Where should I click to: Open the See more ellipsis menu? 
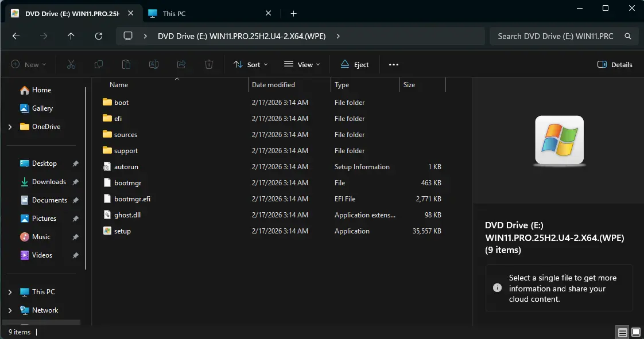tap(394, 64)
